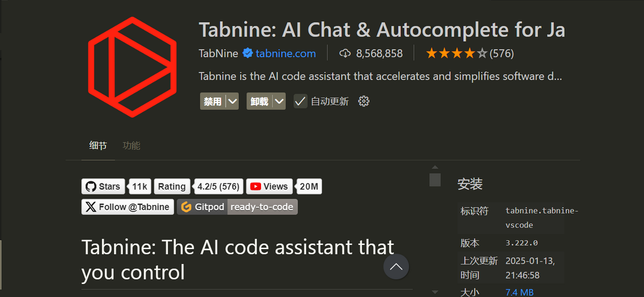
Task: Click the 版本 label
Action: (x=470, y=243)
